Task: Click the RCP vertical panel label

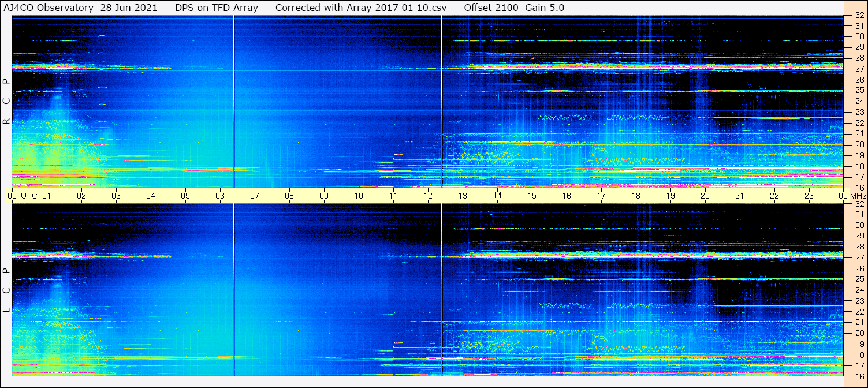Action: coord(6,102)
